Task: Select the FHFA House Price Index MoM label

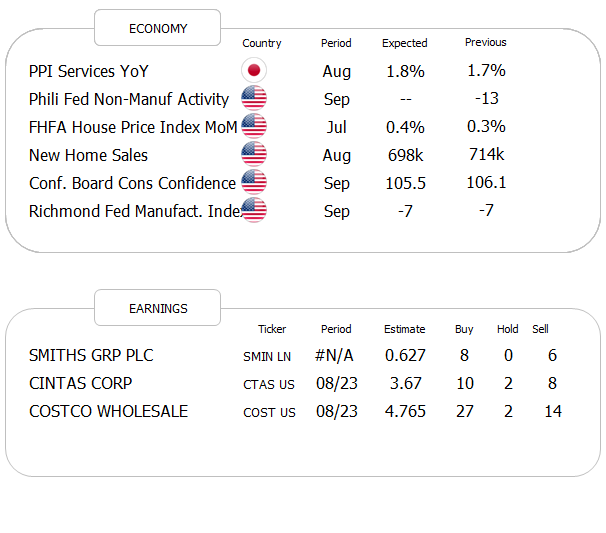Action: pyautogui.click(x=133, y=127)
